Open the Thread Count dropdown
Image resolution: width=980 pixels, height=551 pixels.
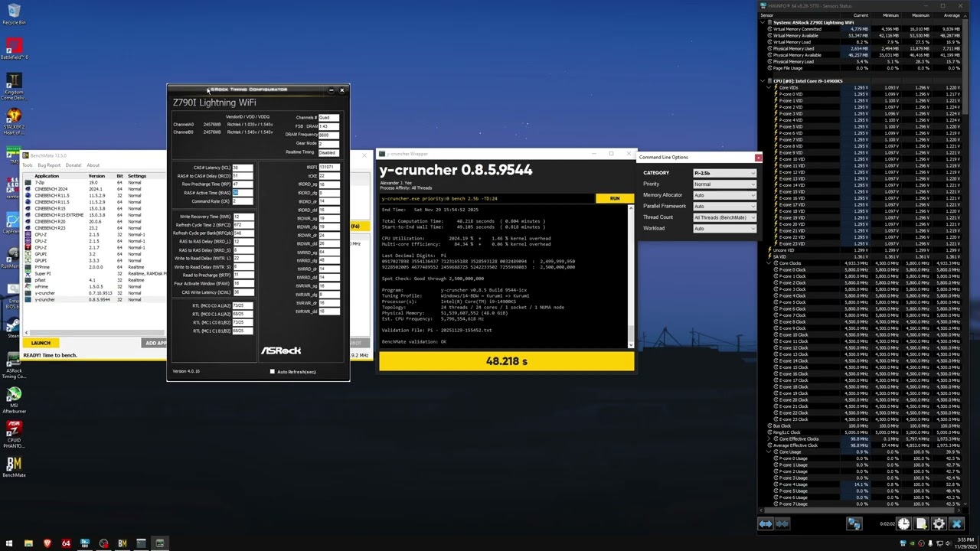pos(724,217)
